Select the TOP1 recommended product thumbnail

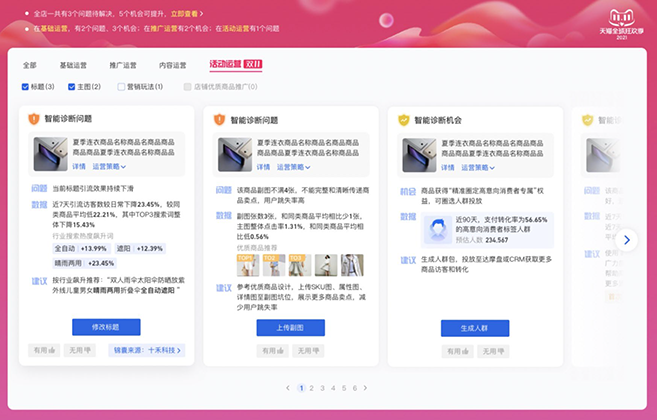pos(245,265)
